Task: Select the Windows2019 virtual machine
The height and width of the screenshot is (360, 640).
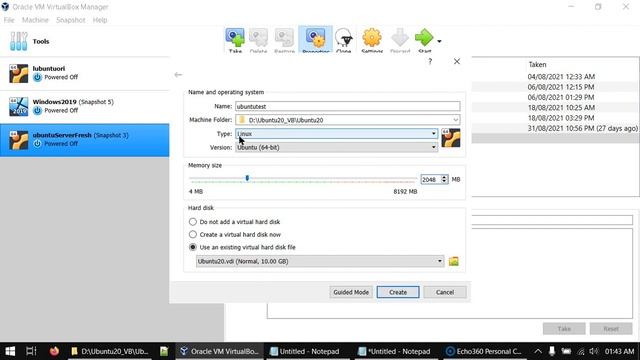Action: (84, 107)
